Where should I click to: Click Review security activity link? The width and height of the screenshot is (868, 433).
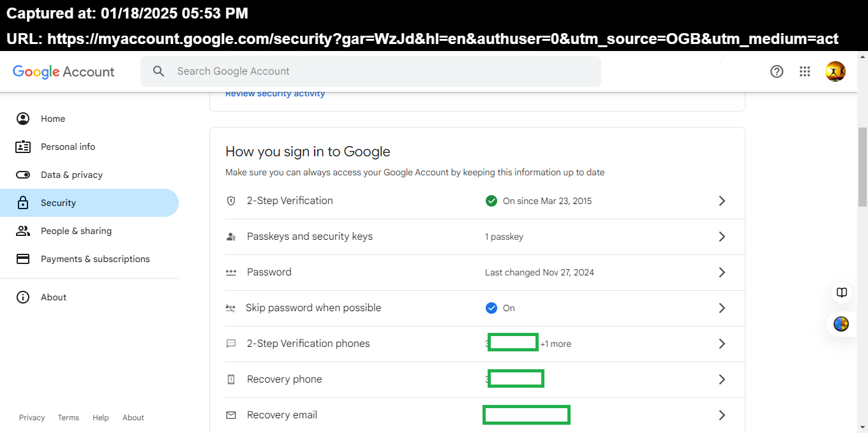coord(275,94)
